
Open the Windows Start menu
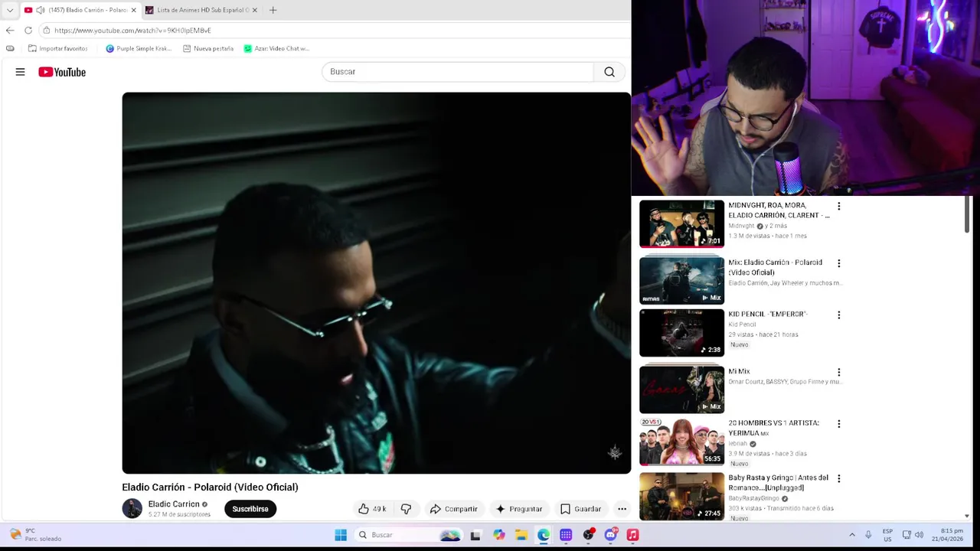341,535
